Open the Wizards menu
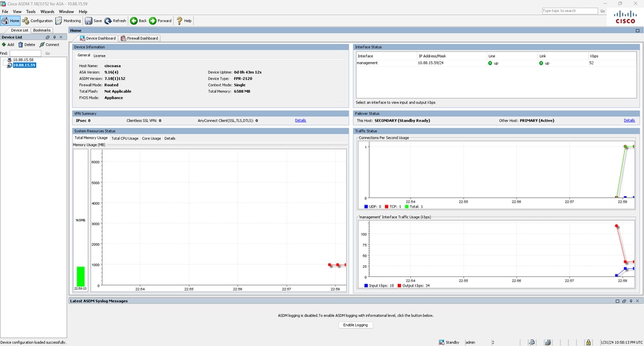The height and width of the screenshot is (346, 644). (47, 12)
